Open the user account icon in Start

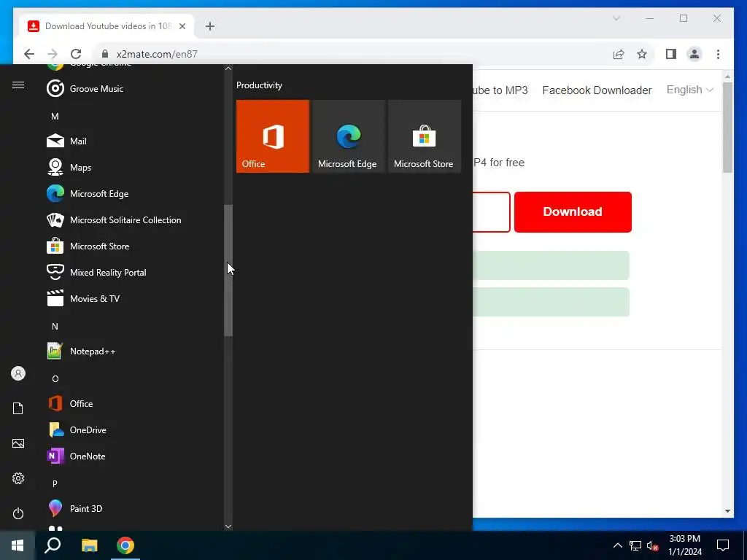(x=18, y=373)
